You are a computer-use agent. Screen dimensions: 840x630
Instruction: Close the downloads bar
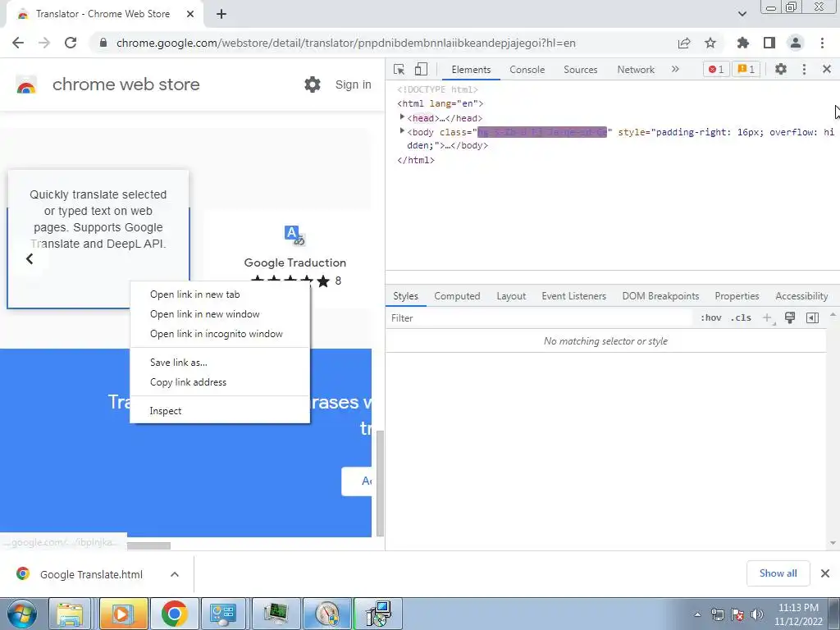pos(825,573)
